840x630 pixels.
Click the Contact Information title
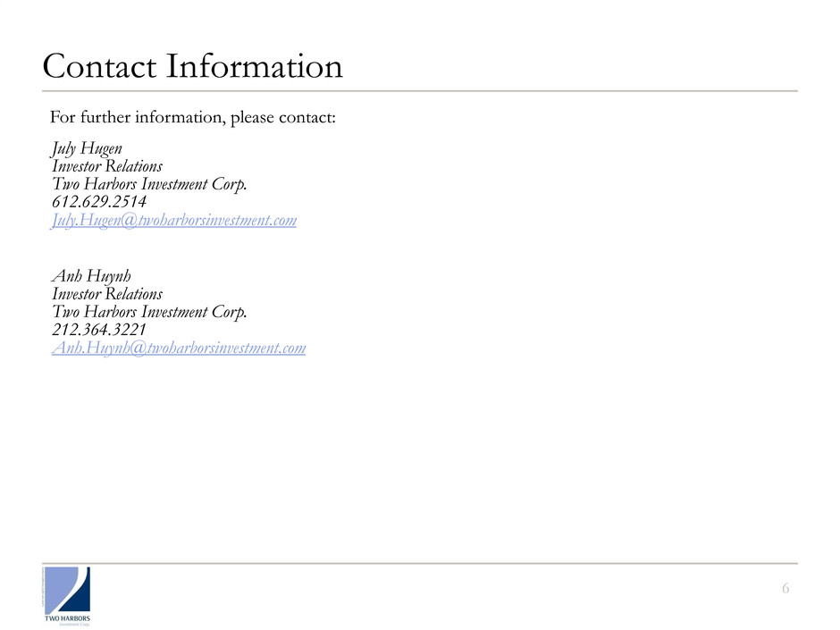click(191, 67)
